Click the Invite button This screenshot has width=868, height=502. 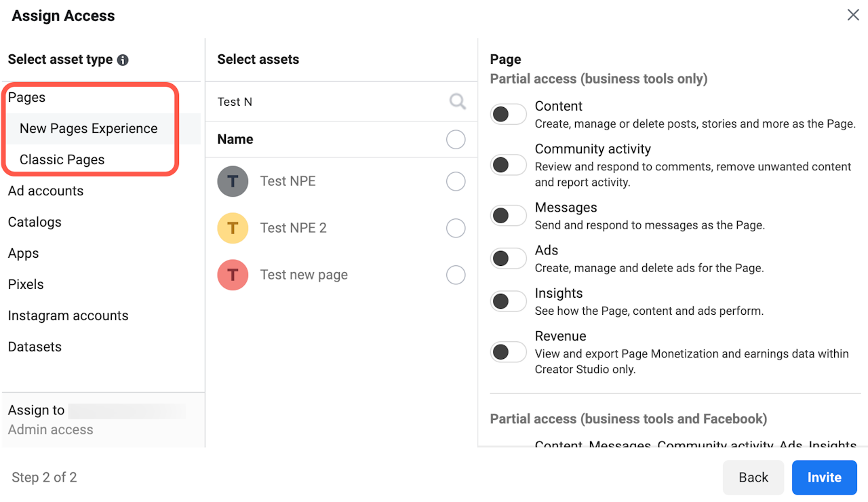tap(824, 478)
